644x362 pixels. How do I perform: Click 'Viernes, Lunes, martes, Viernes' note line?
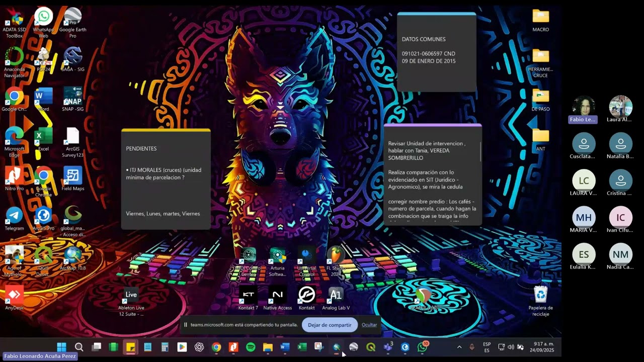coord(163,214)
